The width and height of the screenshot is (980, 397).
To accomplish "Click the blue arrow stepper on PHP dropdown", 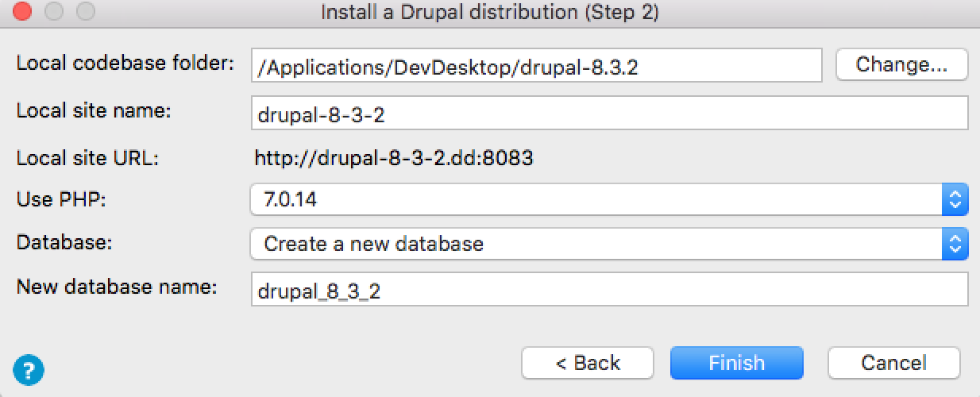I will [x=955, y=198].
